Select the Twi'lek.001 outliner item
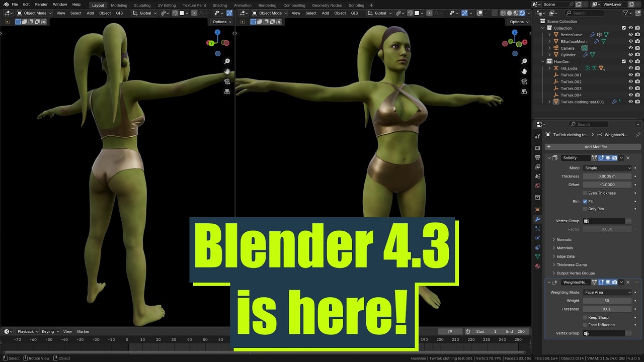 [571, 75]
